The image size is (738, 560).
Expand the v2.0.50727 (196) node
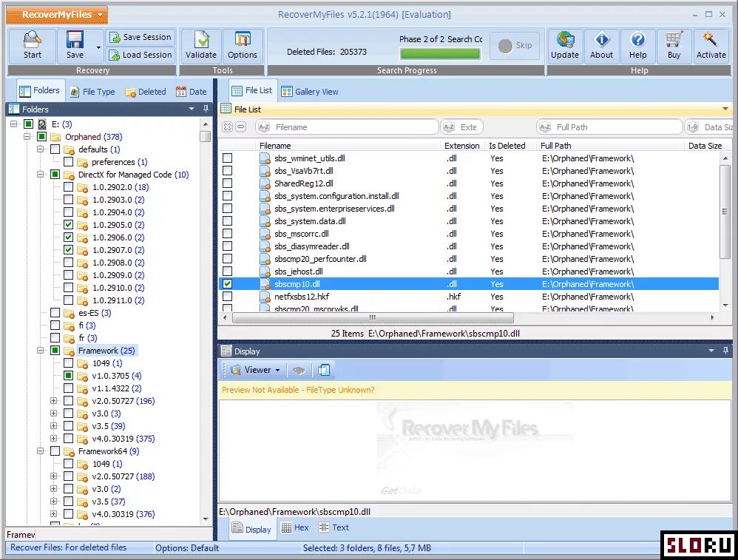(54, 401)
